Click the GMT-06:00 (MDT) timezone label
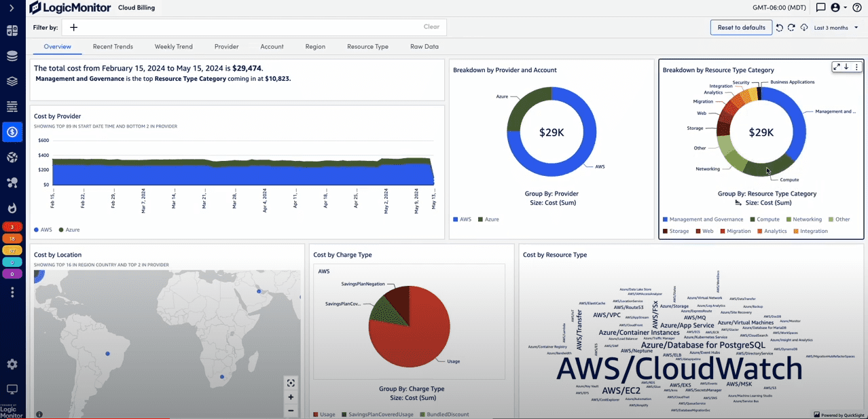The image size is (868, 419). click(780, 8)
